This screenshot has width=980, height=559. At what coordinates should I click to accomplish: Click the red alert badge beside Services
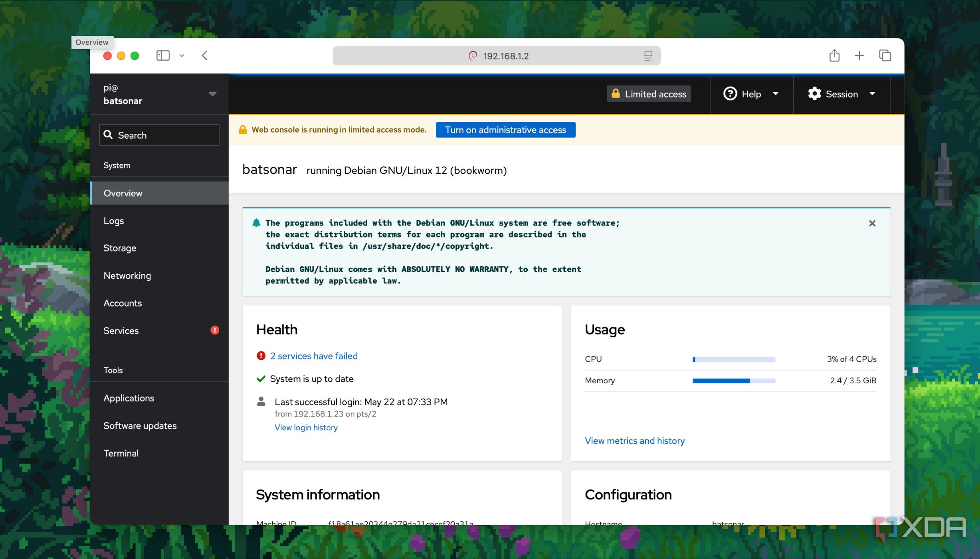click(215, 330)
